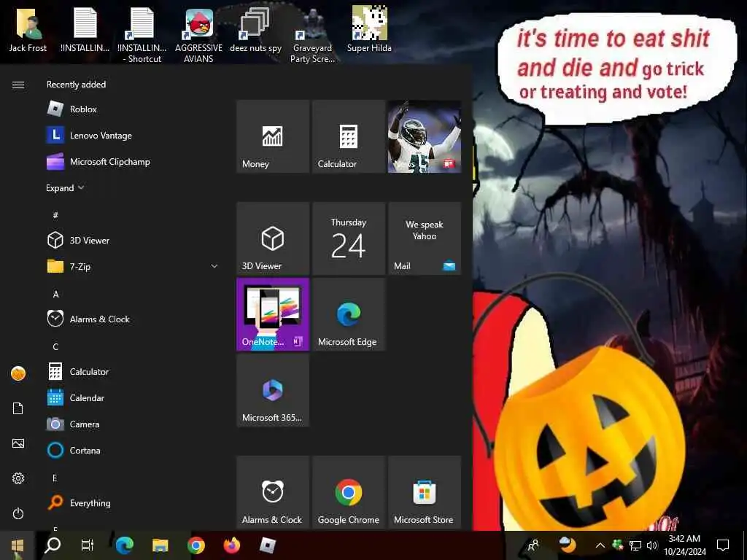Viewport: 747px width, 560px height.
Task: Open 3D Viewer in the app list
Action: [132, 240]
